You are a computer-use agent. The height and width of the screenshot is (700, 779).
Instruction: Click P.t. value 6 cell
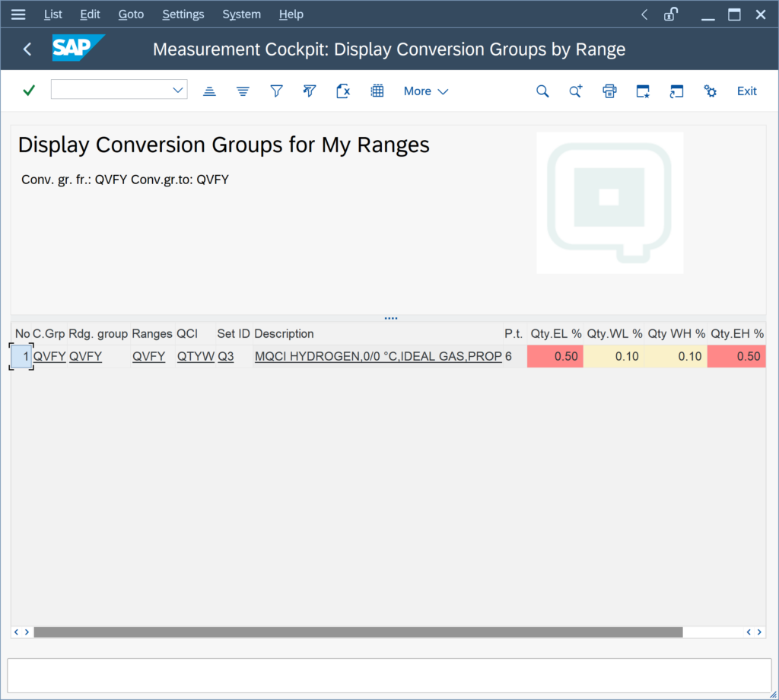pos(515,356)
